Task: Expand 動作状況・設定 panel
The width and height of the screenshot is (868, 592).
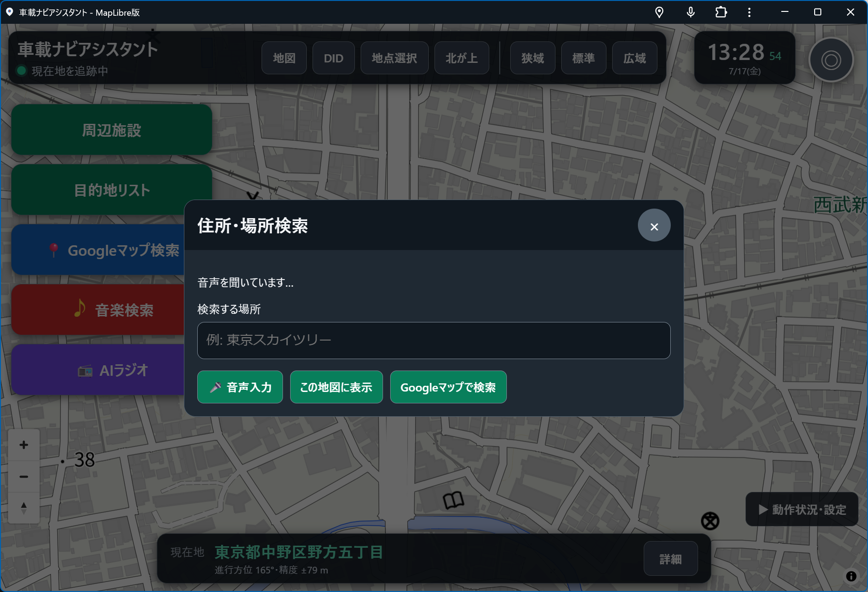Action: [802, 510]
